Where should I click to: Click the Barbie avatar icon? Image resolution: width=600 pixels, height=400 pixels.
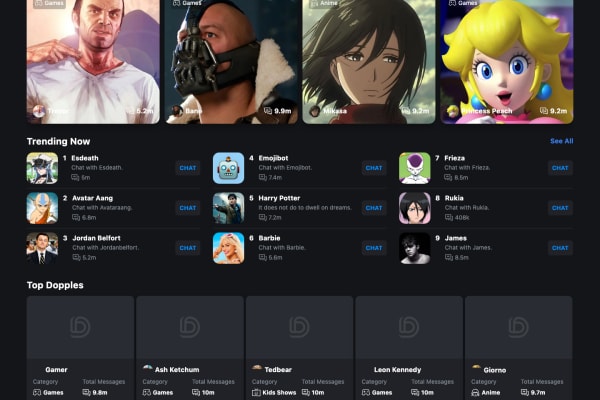coord(228,248)
